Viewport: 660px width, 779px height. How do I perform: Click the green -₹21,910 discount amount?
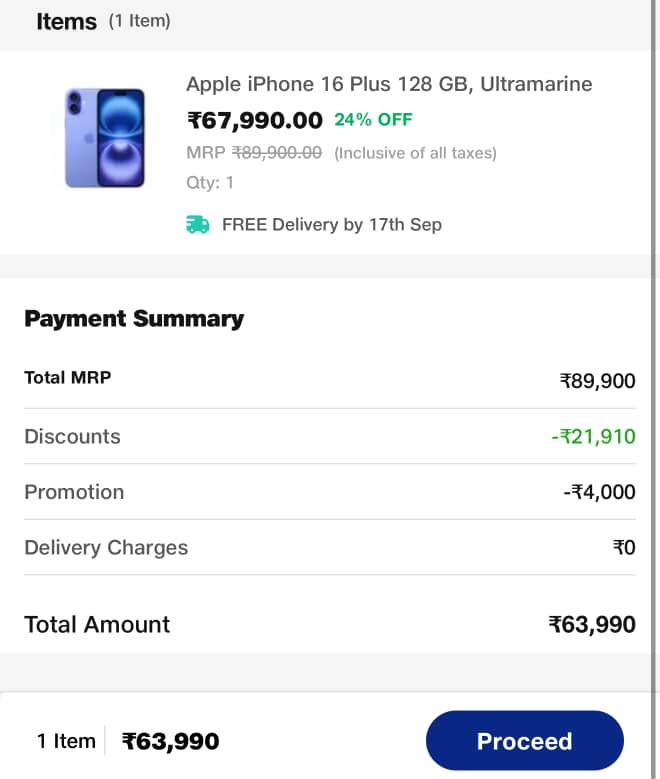[x=592, y=437]
